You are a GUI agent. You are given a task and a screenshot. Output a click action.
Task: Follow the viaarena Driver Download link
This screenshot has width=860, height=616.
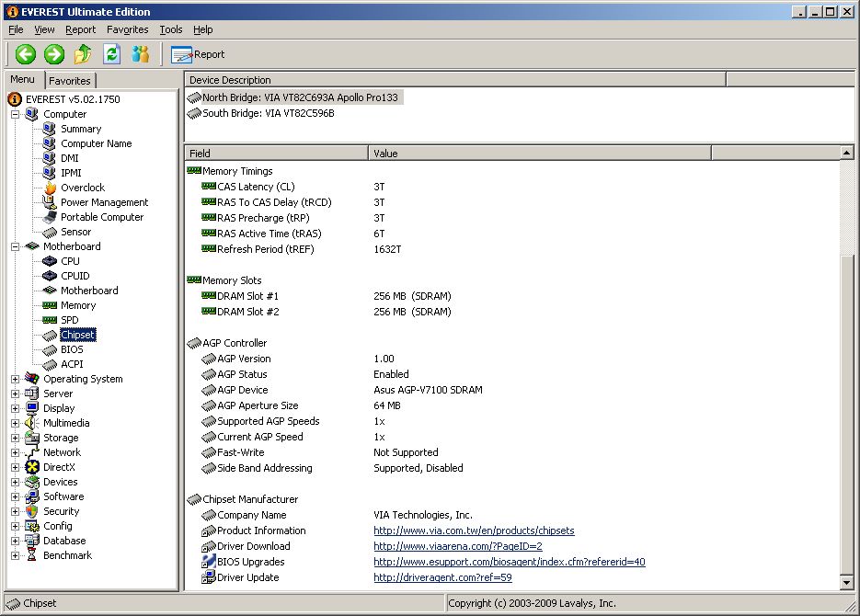[458, 546]
